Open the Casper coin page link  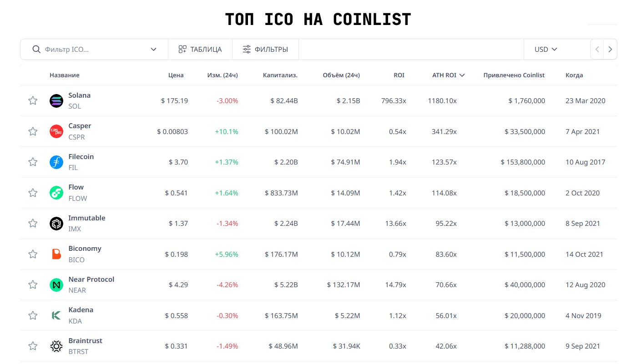click(79, 125)
